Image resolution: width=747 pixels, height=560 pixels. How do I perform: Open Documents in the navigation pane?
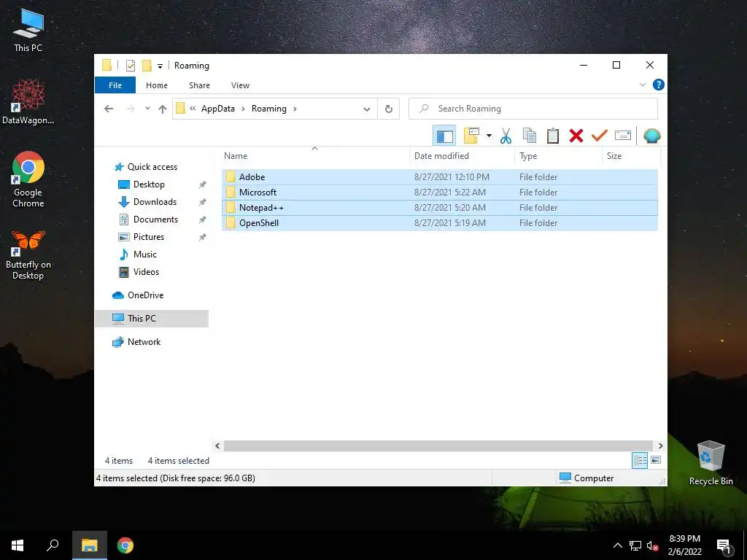(x=155, y=219)
